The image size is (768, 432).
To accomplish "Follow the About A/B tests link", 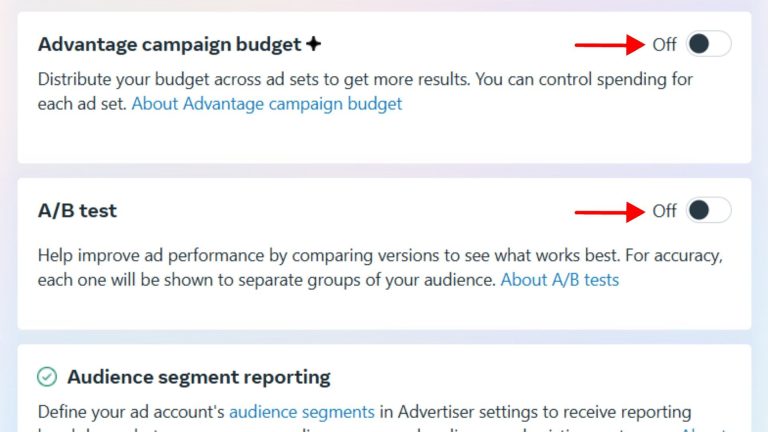I will point(559,280).
